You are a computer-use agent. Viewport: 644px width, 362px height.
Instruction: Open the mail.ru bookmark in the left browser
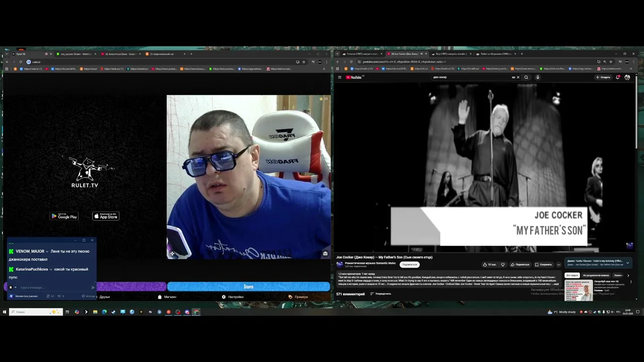[x=32, y=69]
